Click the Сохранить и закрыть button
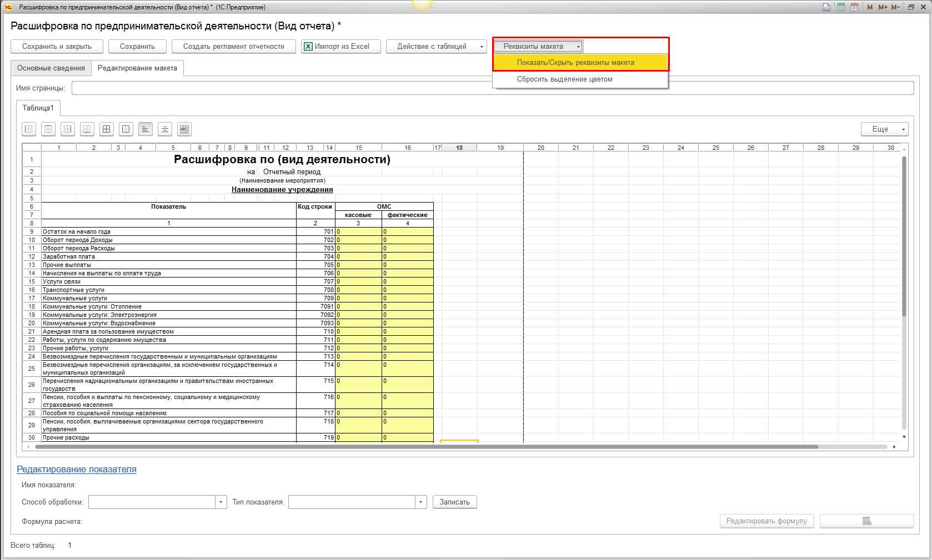932x560 pixels. (57, 47)
